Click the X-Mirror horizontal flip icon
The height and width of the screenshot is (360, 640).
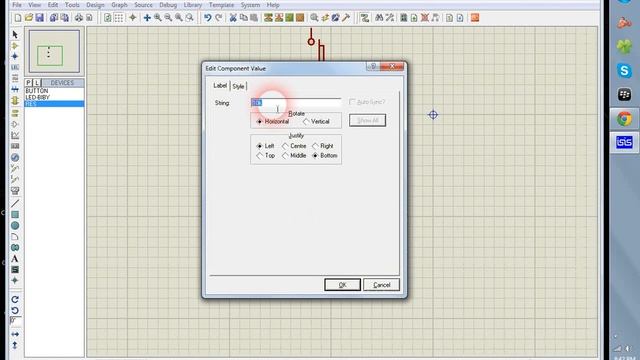click(15, 334)
